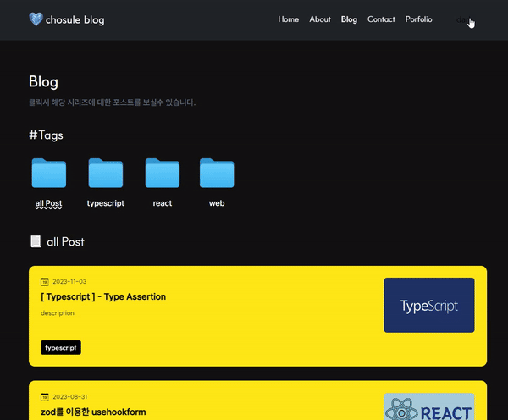Open the chosule blog home title
Viewport: 508px width, 420px height.
(75, 19)
